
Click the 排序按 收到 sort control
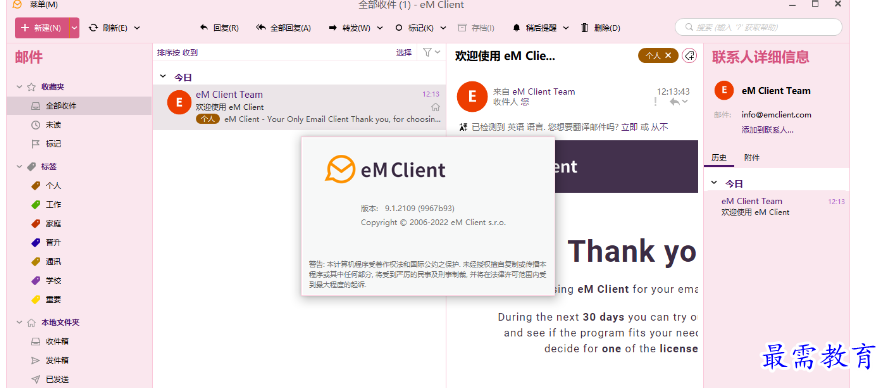(177, 52)
